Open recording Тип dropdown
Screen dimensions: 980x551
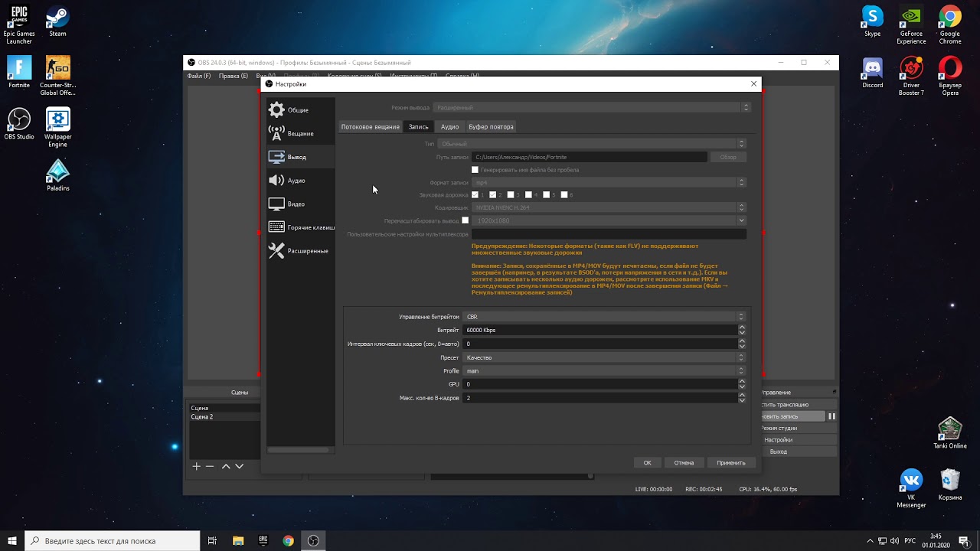point(591,144)
